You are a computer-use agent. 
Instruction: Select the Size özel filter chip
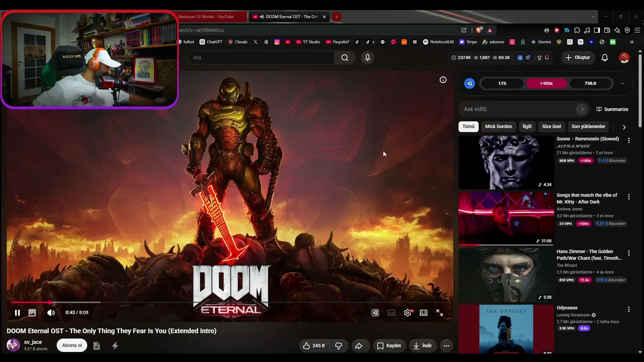click(551, 127)
